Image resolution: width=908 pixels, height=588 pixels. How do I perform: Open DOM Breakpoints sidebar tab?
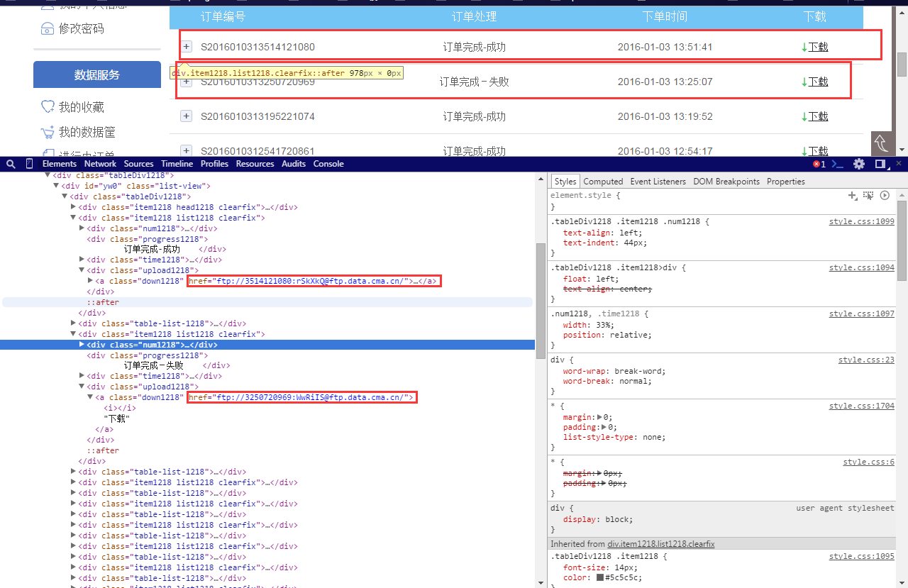tap(726, 182)
